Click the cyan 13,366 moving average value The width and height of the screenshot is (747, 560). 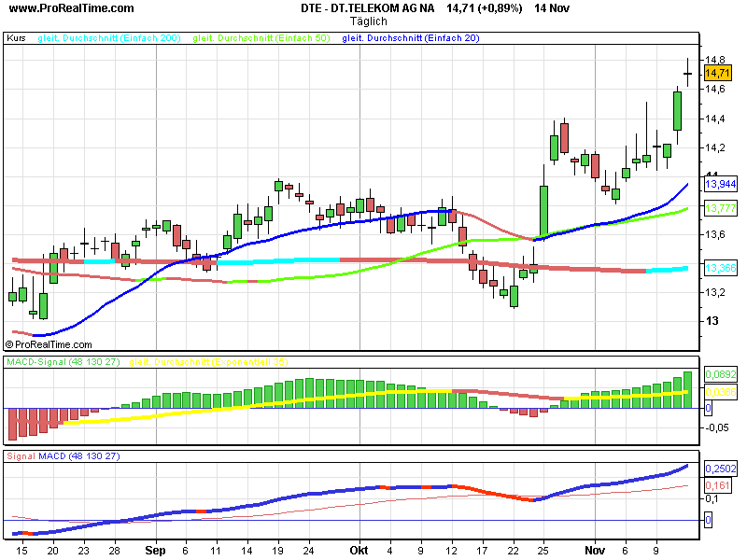pos(721,268)
